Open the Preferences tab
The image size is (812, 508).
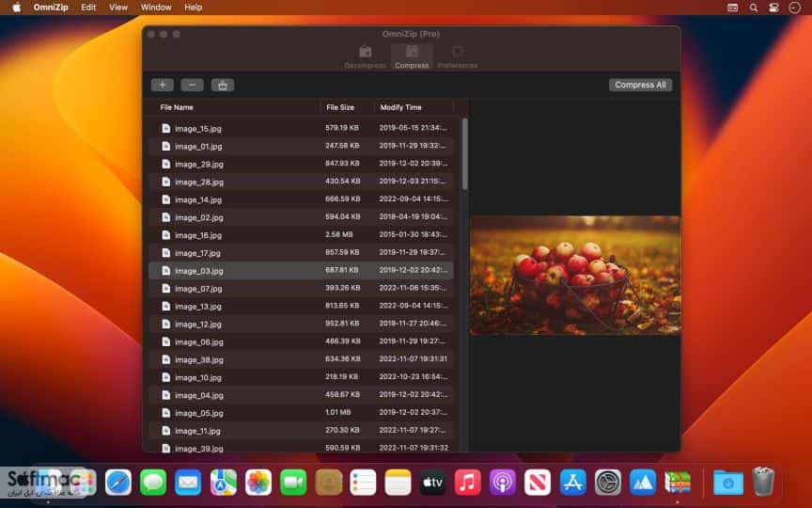coord(458,57)
